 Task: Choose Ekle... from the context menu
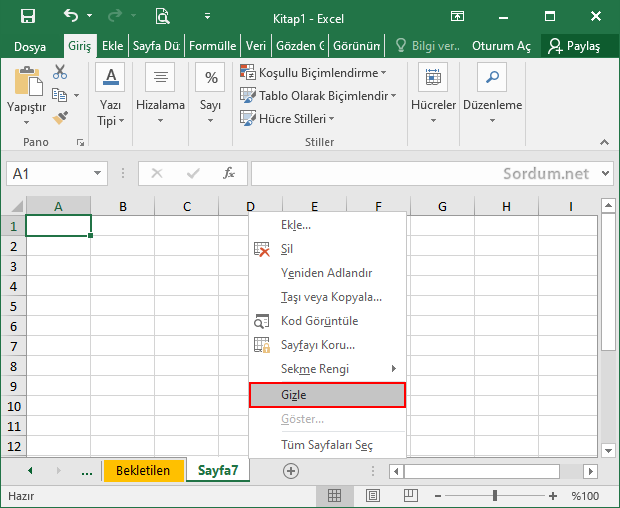327,225
